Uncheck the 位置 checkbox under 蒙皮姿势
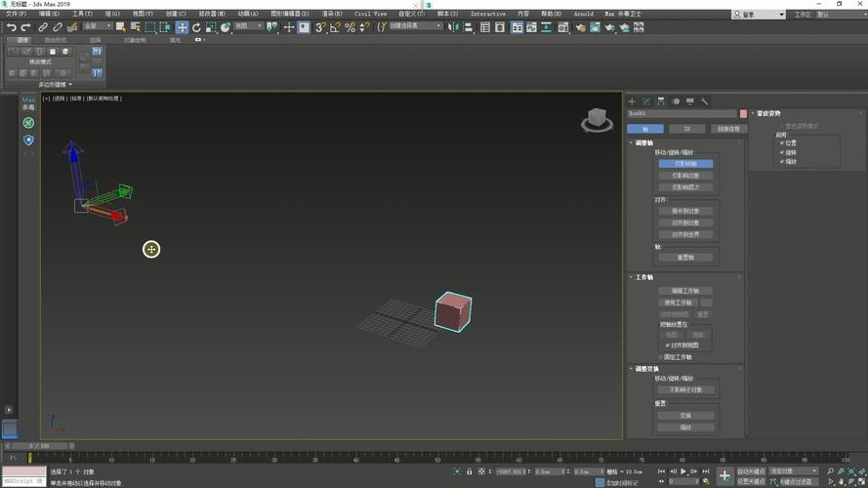 [782, 142]
